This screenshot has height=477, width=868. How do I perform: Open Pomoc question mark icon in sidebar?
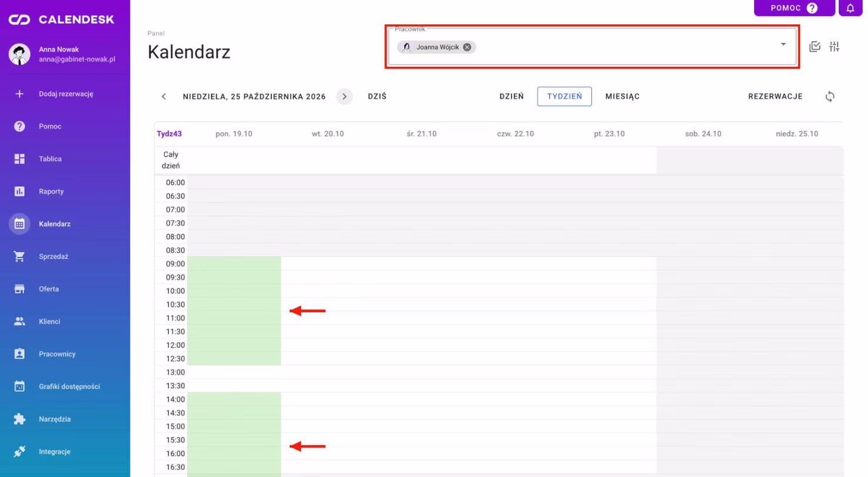point(19,126)
